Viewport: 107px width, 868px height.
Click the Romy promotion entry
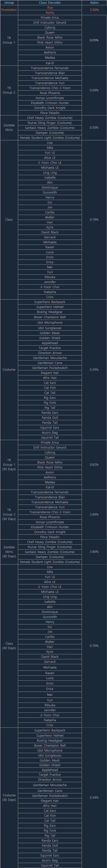(50, 12)
